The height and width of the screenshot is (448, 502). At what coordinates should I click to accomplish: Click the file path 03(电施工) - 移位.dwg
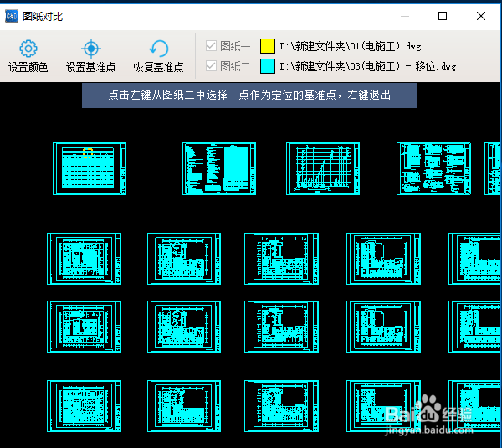coord(368,66)
